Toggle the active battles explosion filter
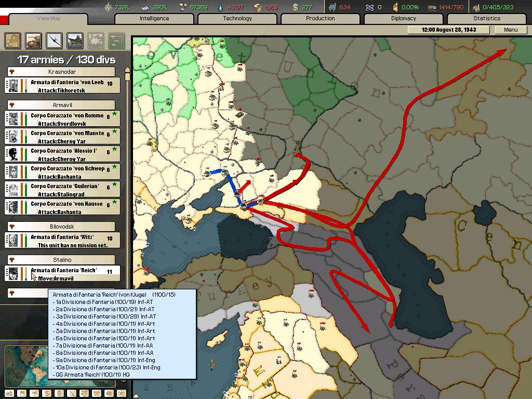 pyautogui.click(x=96, y=40)
